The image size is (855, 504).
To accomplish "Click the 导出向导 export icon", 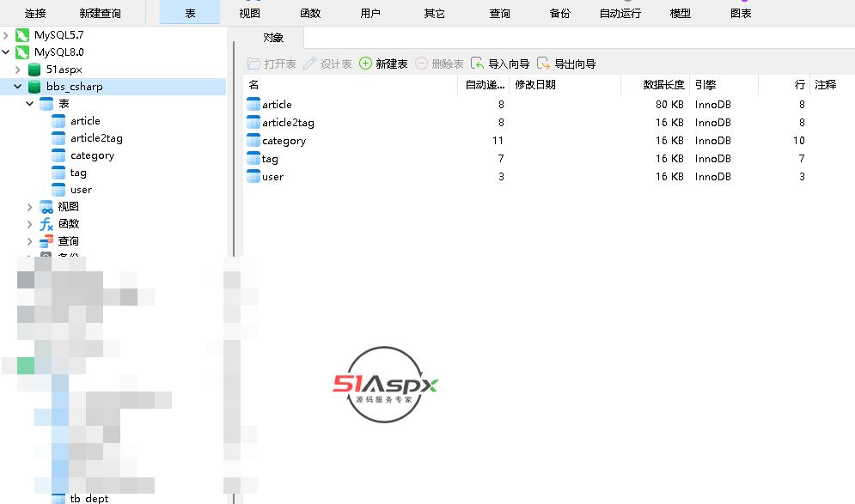I will [x=543, y=64].
